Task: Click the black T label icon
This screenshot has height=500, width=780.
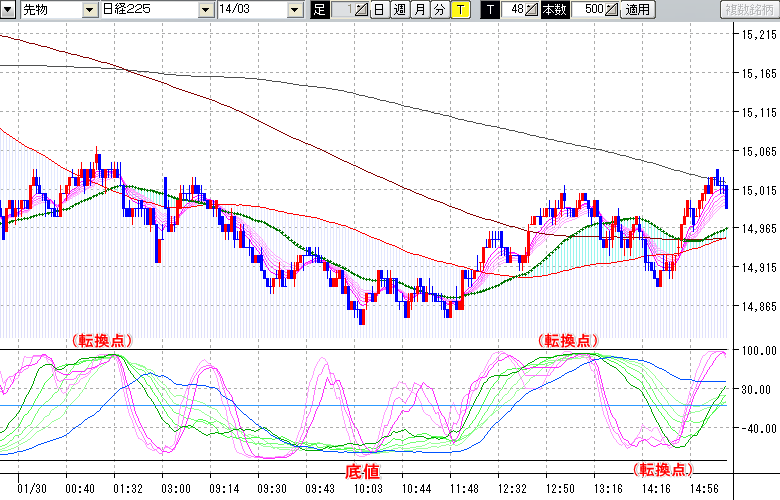Action: [489, 10]
